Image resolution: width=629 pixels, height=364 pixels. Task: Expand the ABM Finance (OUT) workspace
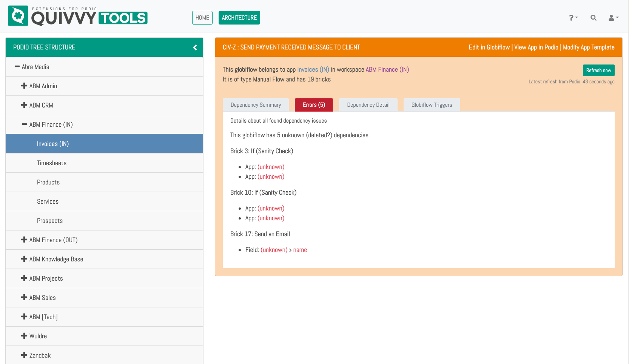point(24,240)
